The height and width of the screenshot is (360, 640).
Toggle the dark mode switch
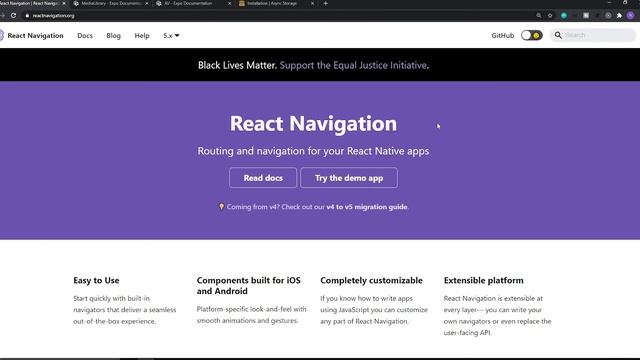pos(531,36)
